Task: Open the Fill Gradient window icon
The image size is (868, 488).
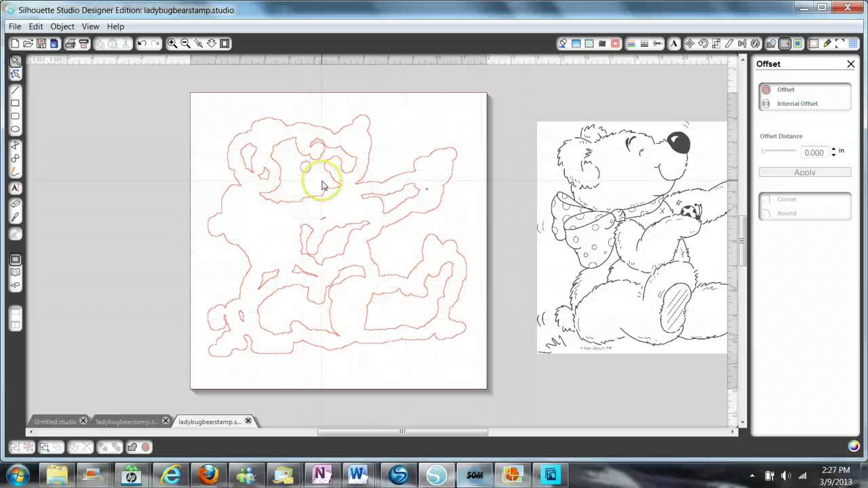Action: tap(576, 43)
